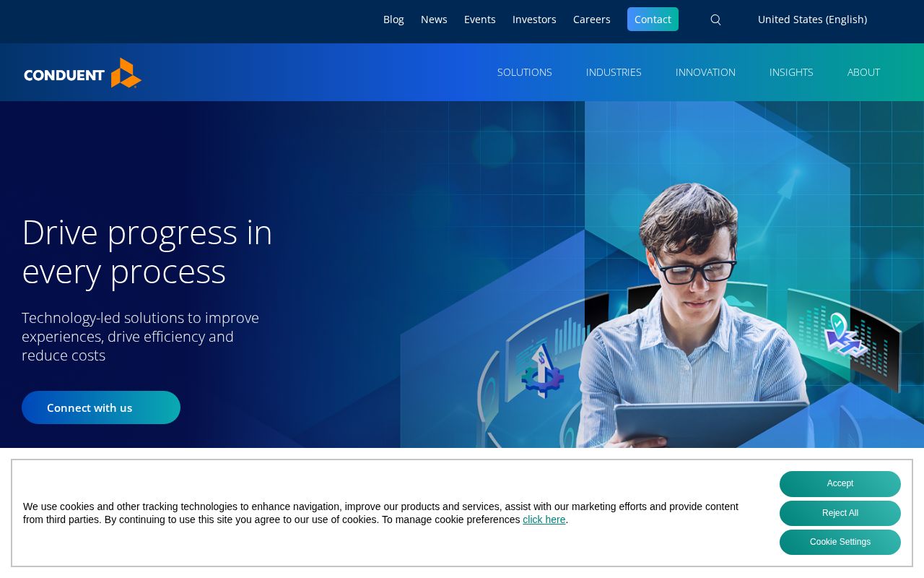The image size is (924, 578).
Task: Open Cookie Settings
Action: point(840,543)
